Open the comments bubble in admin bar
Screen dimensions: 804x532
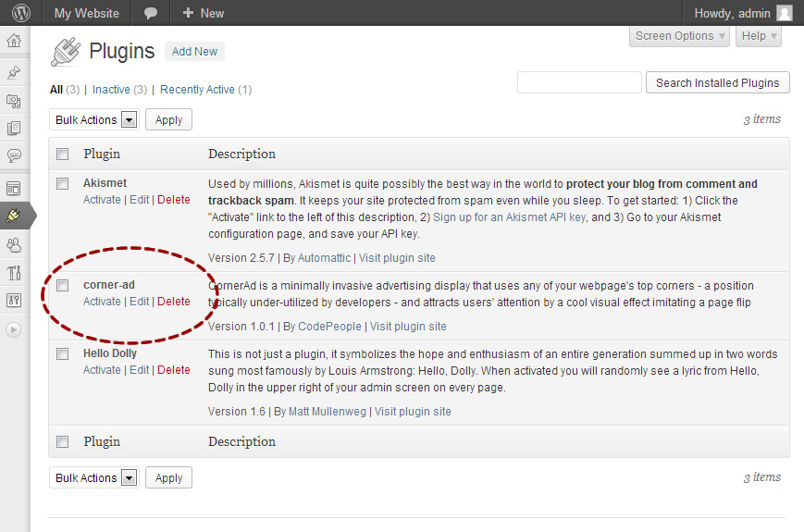pyautogui.click(x=150, y=13)
